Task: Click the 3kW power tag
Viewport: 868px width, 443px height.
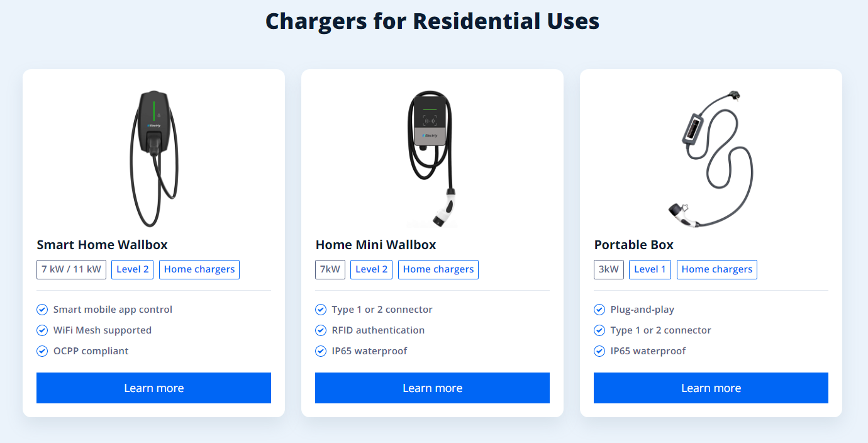Action: coord(609,269)
